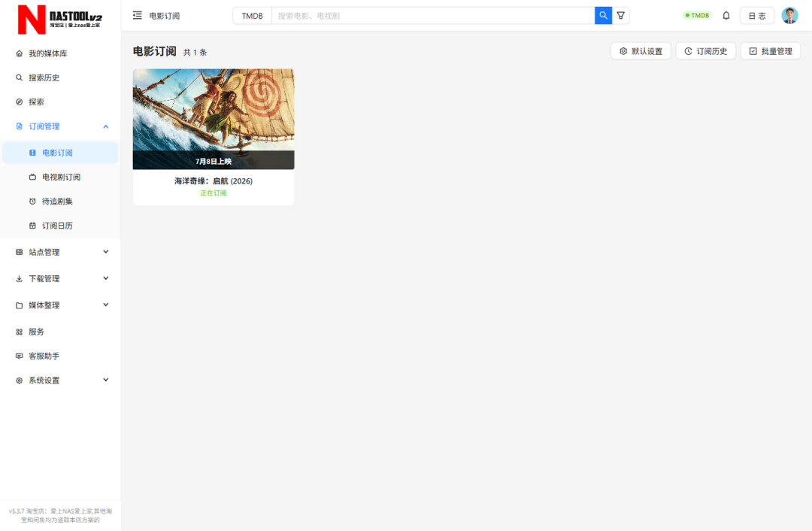This screenshot has height=531, width=812.
Task: Toggle the sidebar collapse menu icon
Action: pyautogui.click(x=138, y=16)
